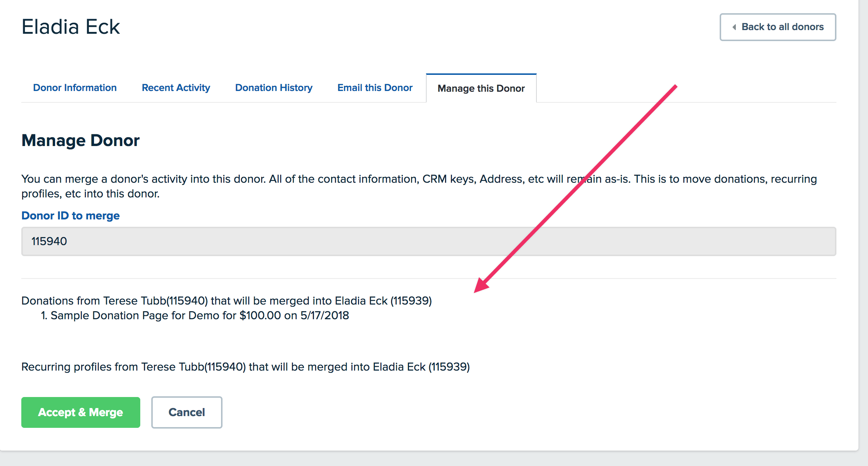Viewport: 868px width, 466px height.
Task: Click the 'Donor ID to merge' label
Action: (x=70, y=215)
